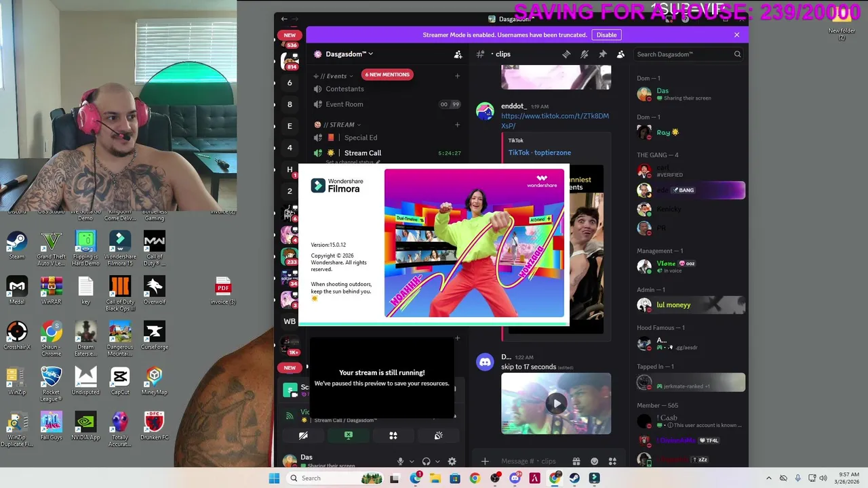Click plus attachment button in message bar
The image size is (868, 488).
pyautogui.click(x=484, y=462)
